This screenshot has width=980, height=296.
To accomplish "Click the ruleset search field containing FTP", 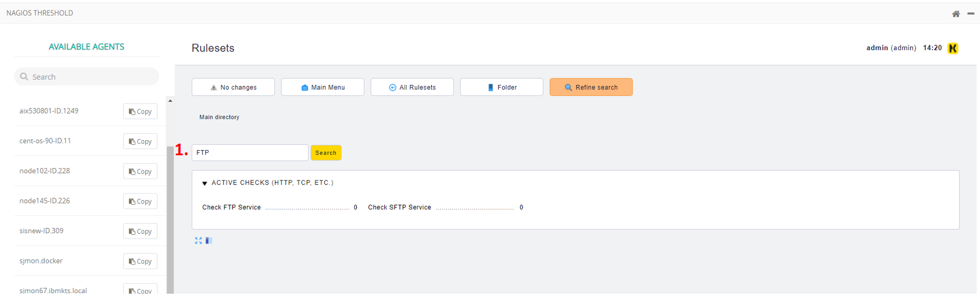I will click(x=250, y=152).
